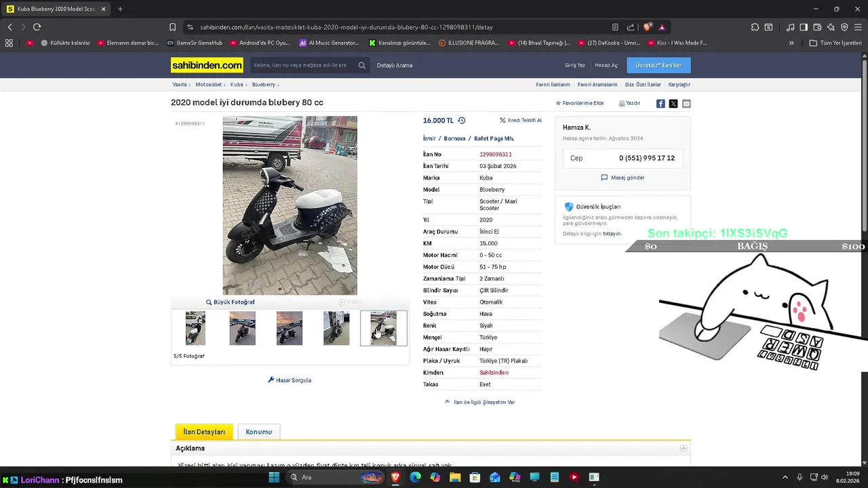
Task: Switch to Konumu tab
Action: click(x=258, y=432)
